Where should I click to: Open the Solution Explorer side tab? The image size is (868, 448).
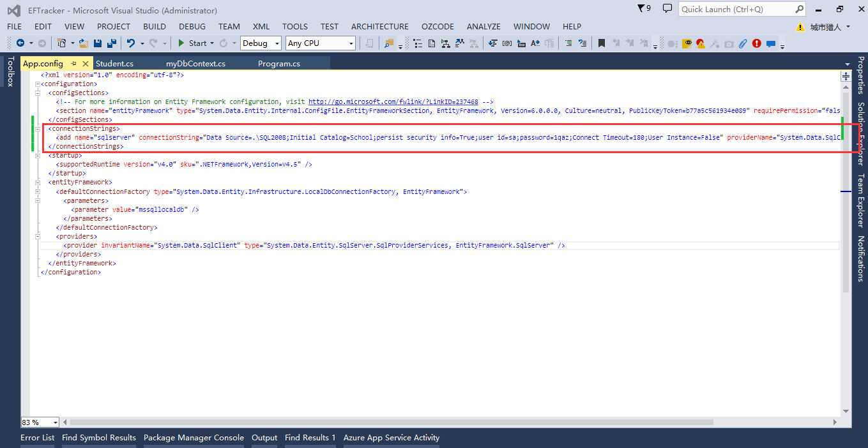point(861,133)
